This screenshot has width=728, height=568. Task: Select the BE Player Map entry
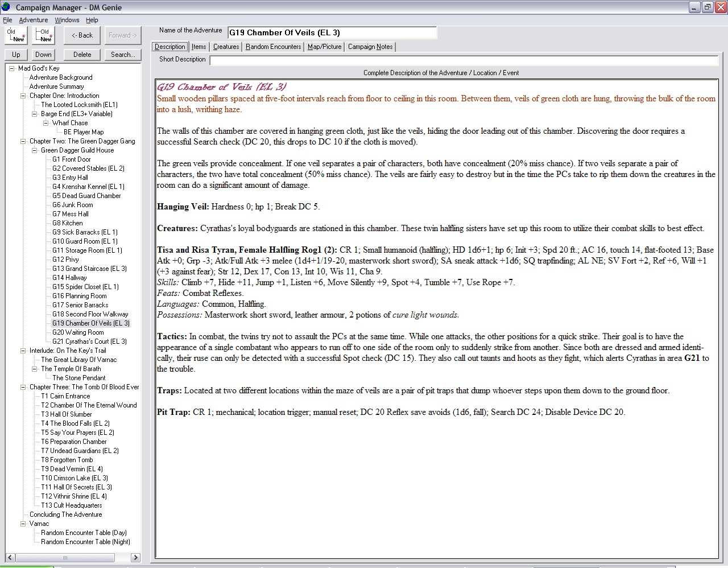coord(84,132)
